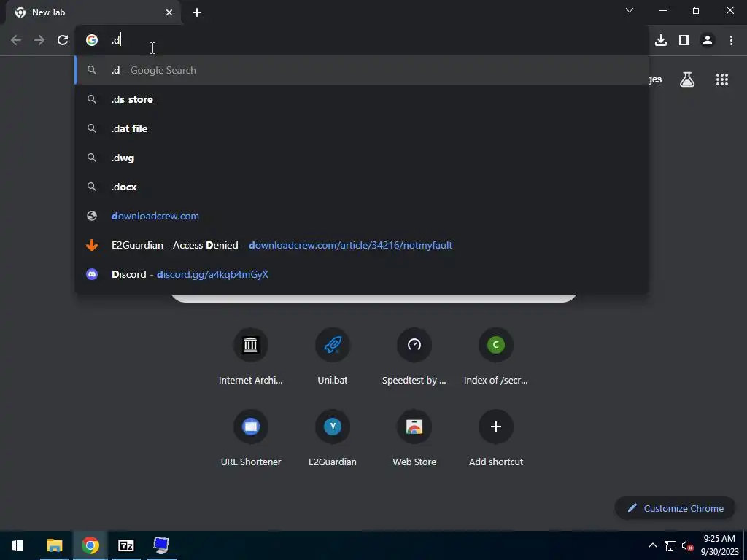Open the blue monitor app in taskbar
Viewport: 747px width, 560px height.
pos(161,545)
